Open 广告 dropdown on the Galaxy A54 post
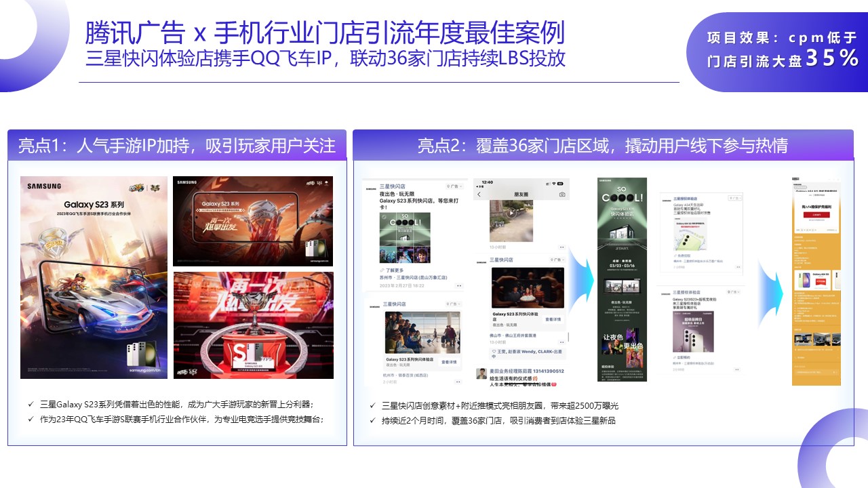The width and height of the screenshot is (868, 488). point(734,198)
